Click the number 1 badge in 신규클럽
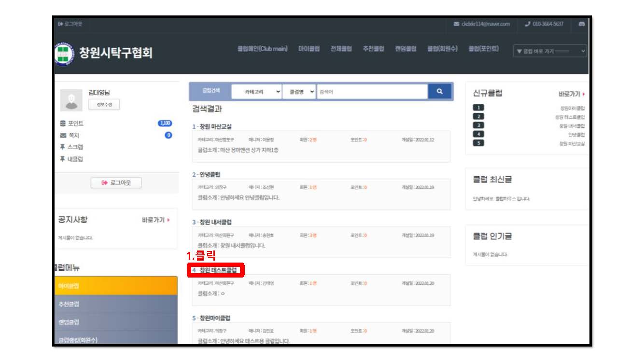This screenshot has height=362, width=644. pos(478,108)
